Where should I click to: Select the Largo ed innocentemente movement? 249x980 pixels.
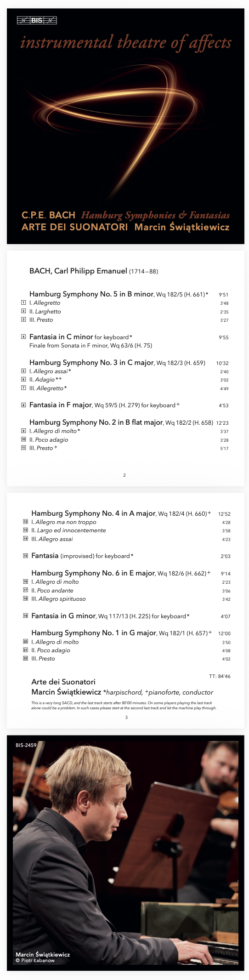point(68,530)
